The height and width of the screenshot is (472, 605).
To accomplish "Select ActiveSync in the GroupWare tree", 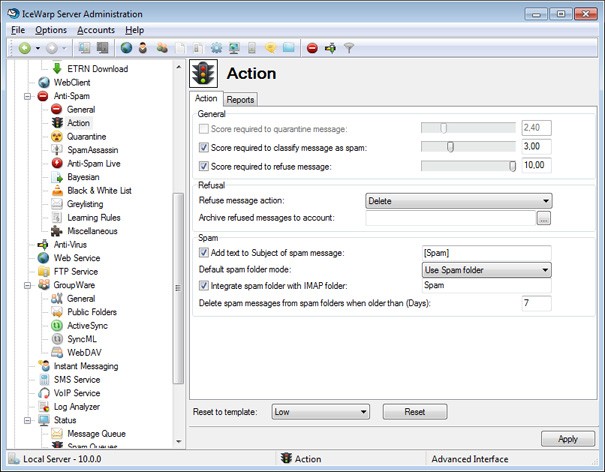I will tap(87, 326).
